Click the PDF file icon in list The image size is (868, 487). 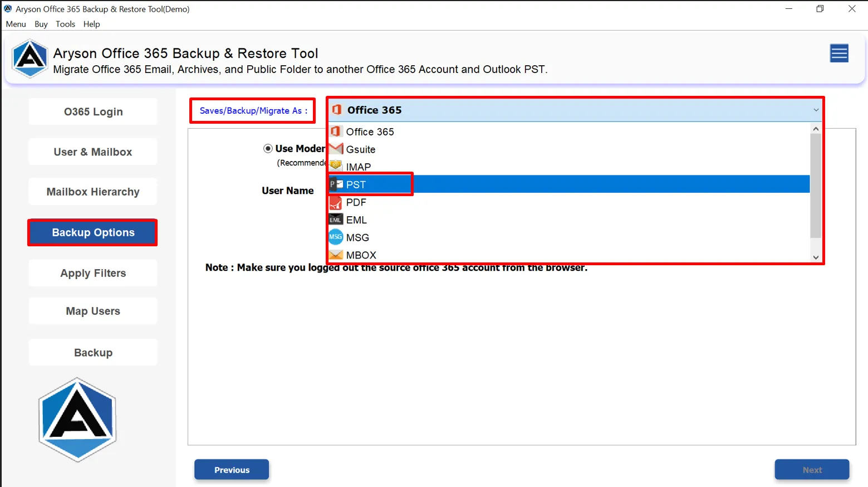336,202
